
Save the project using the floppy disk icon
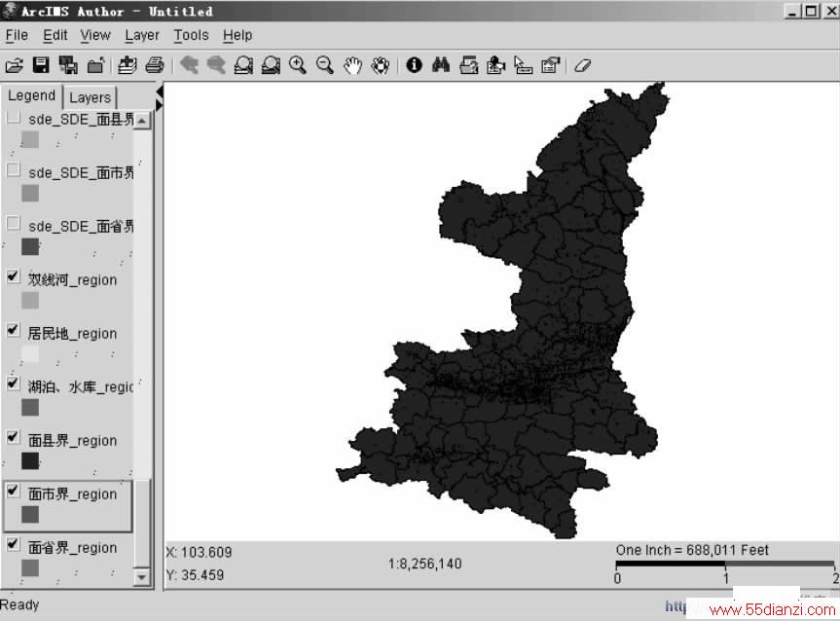coord(41,65)
